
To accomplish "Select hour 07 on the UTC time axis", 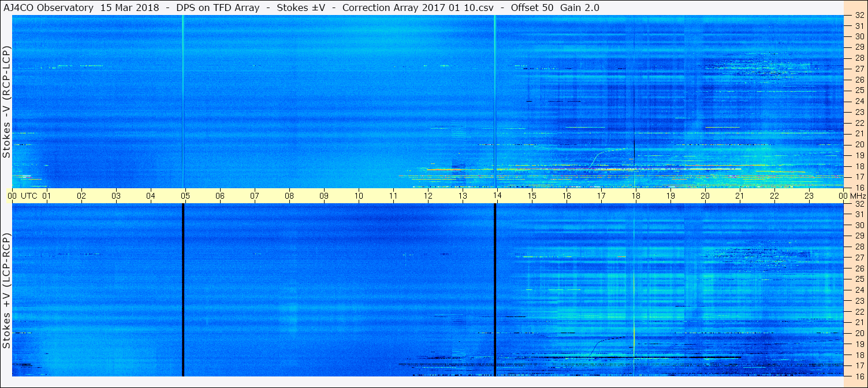I will (x=254, y=196).
